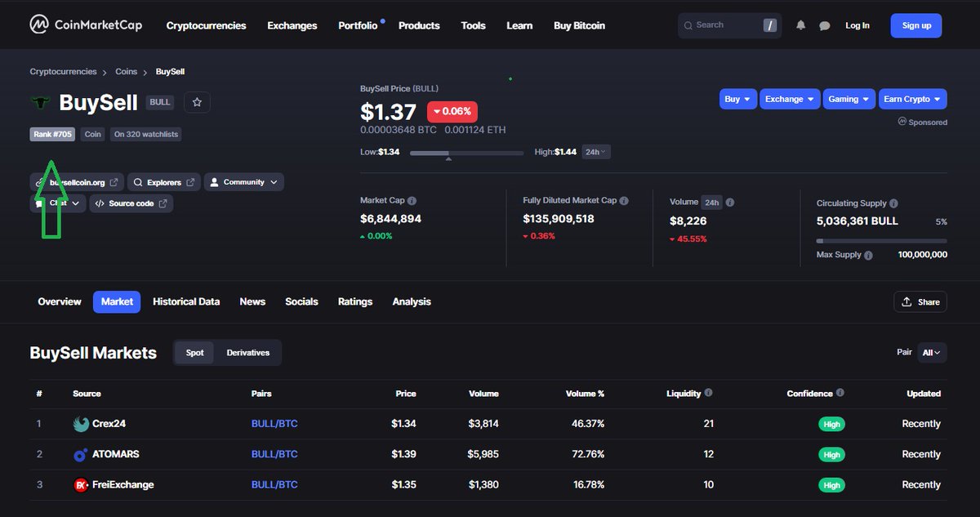
Task: Click the Fully Diluted Market Cap info icon
Action: [624, 201]
